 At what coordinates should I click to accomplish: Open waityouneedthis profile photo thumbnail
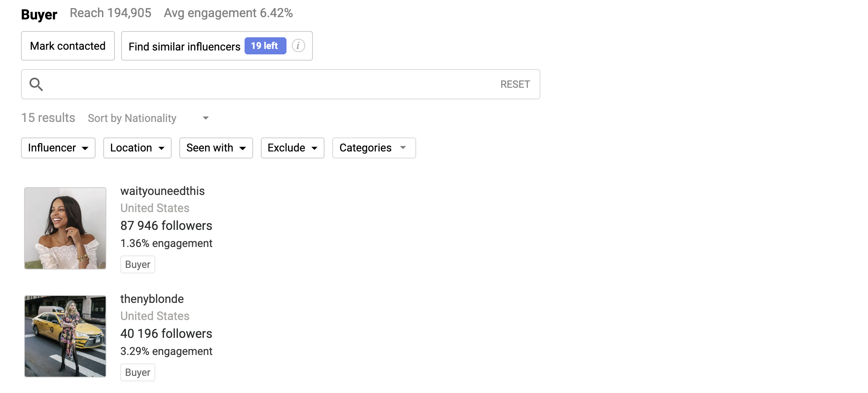point(65,228)
